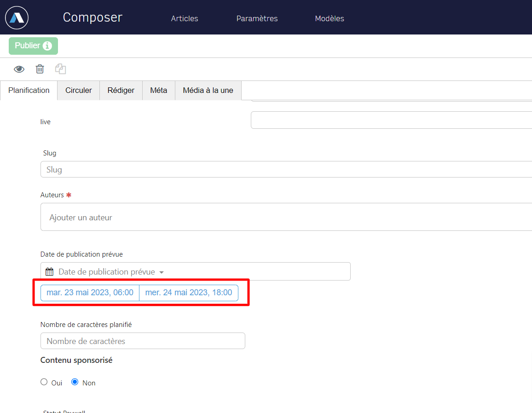
Task: Switch to the Média à la une tab
Action: click(208, 90)
